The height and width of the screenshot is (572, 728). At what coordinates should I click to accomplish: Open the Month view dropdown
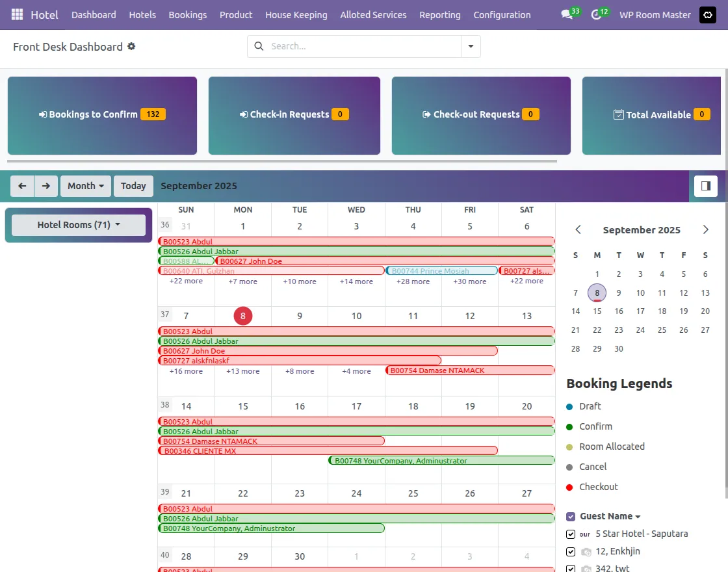[x=85, y=185]
